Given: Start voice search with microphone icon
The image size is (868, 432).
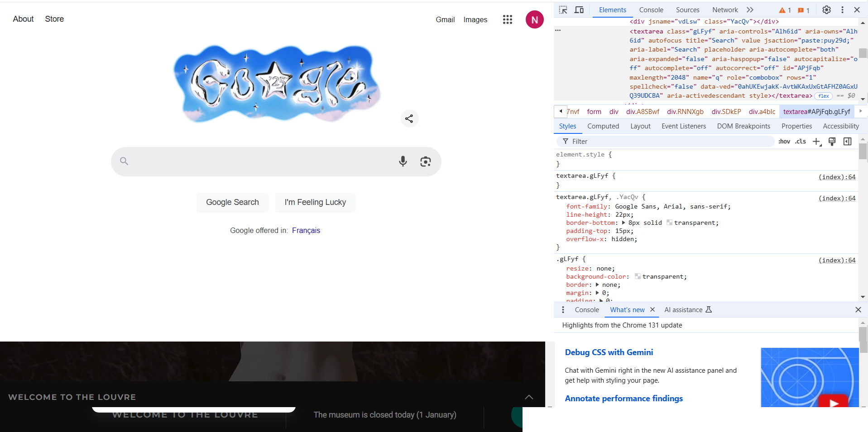Looking at the screenshot, I should (403, 161).
